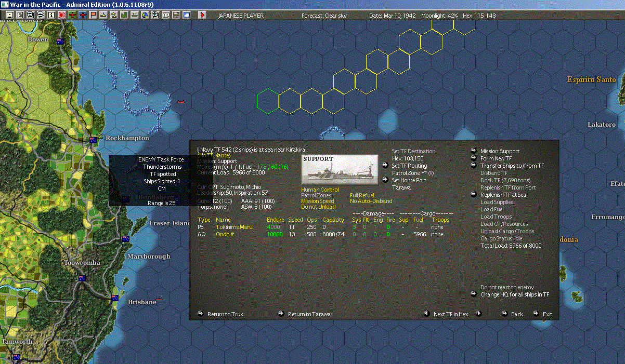Viewport: 625px width, 364px height.
Task: Click the double yellow ships toolbar icon
Action: tap(114, 15)
